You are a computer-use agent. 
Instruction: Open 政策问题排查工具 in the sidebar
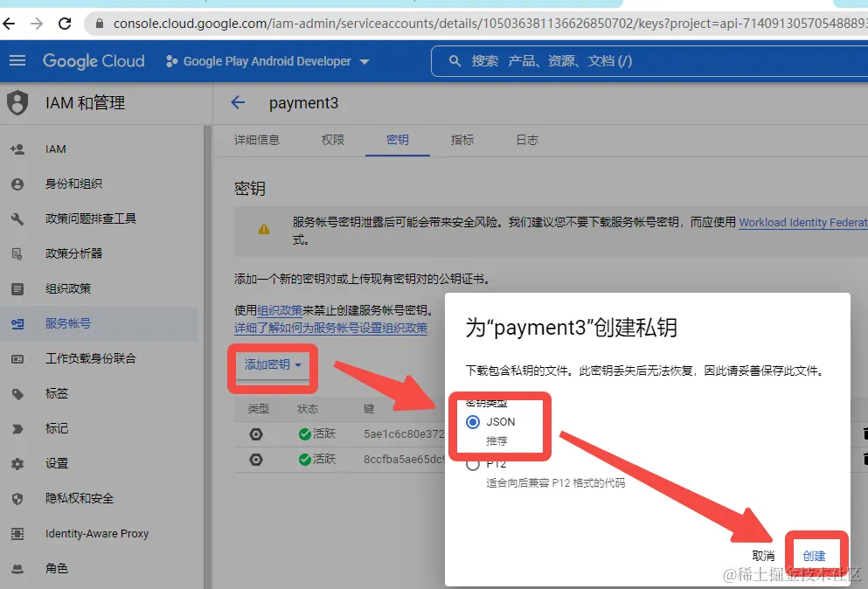coord(91,218)
